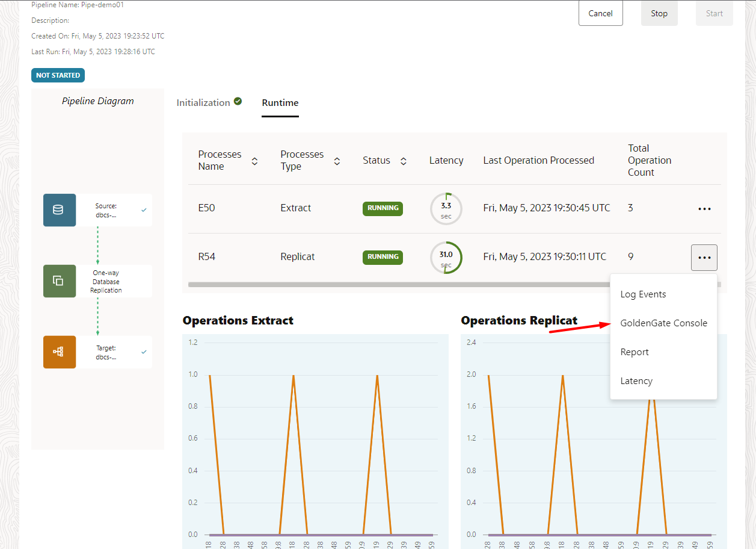Choose Log Events in the dropdown menu
The width and height of the screenshot is (756, 549).
(643, 294)
